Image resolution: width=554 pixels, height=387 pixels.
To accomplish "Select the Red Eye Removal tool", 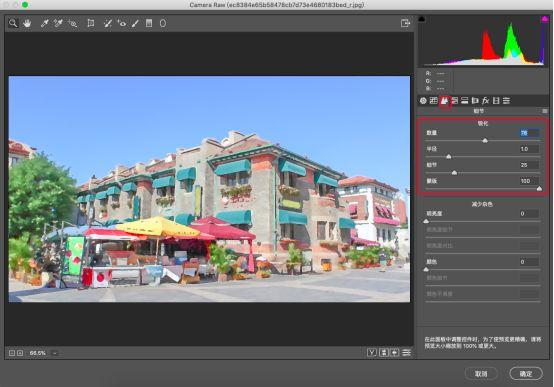I will coord(122,23).
